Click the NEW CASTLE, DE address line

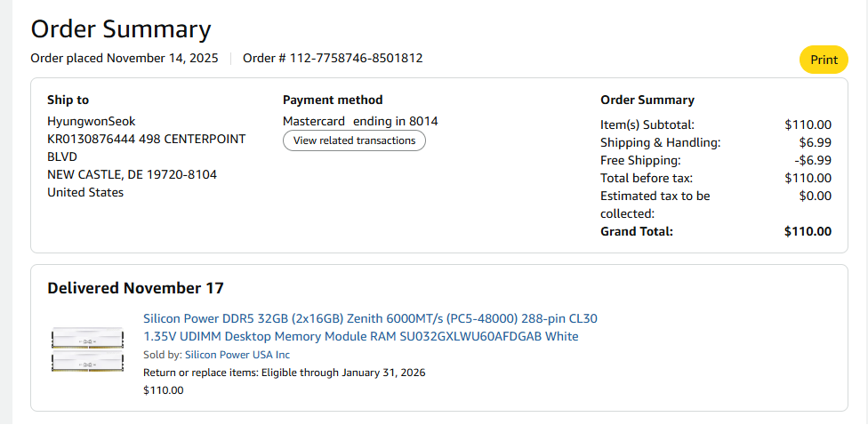pyautogui.click(x=132, y=174)
